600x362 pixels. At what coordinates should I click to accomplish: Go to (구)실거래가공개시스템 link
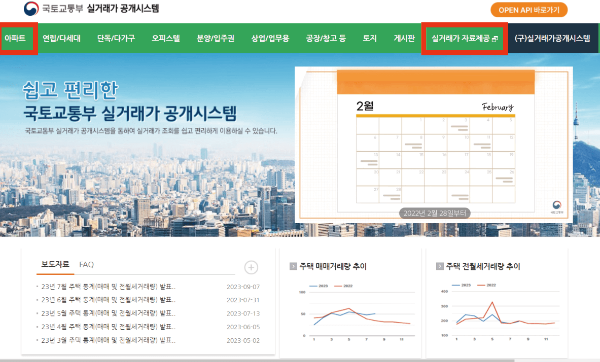(x=552, y=38)
